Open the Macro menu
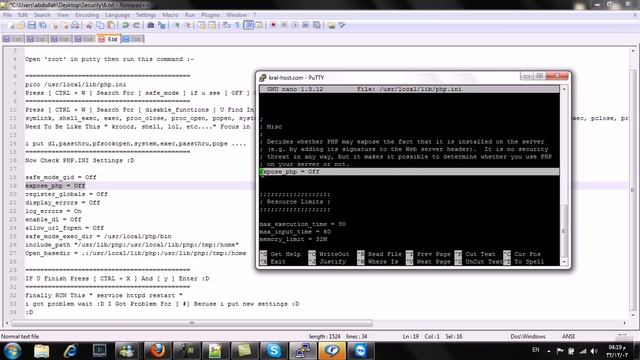The height and width of the screenshot is (360, 640). pyautogui.click(x=170, y=15)
